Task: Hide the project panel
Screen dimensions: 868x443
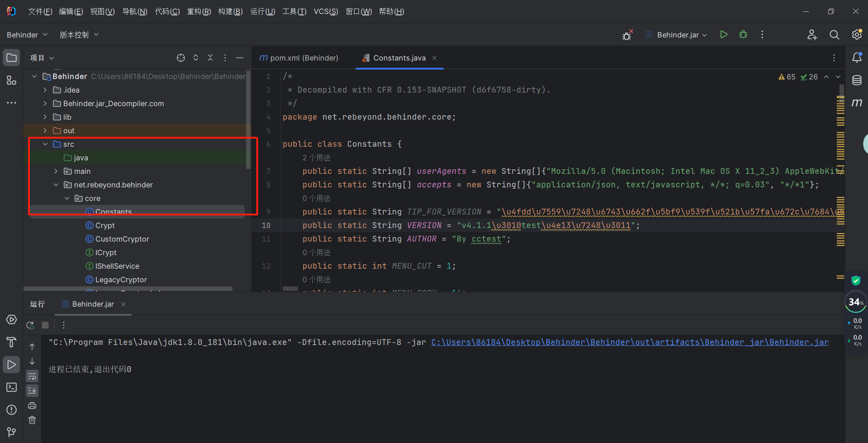Action: tap(240, 58)
